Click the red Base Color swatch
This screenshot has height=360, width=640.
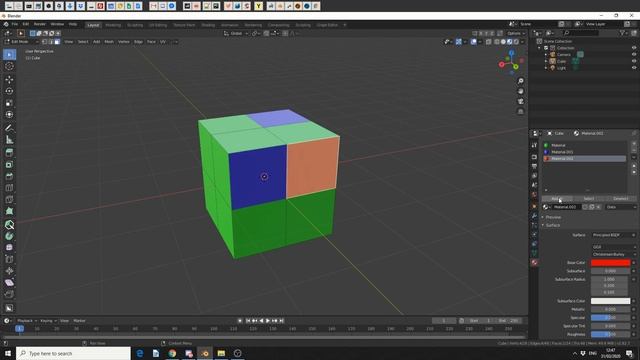click(610, 263)
